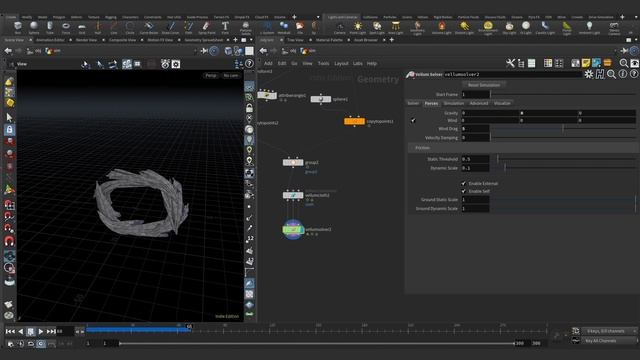Open the Layout menu in network editor

click(x=341, y=64)
